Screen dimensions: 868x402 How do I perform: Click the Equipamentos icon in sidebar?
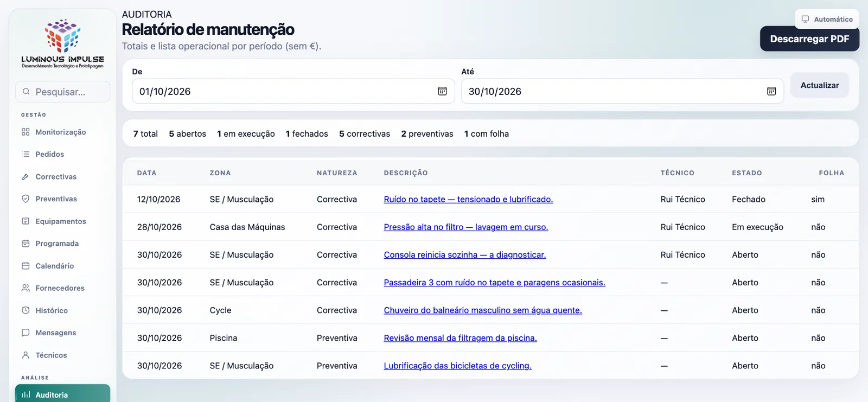pos(25,221)
